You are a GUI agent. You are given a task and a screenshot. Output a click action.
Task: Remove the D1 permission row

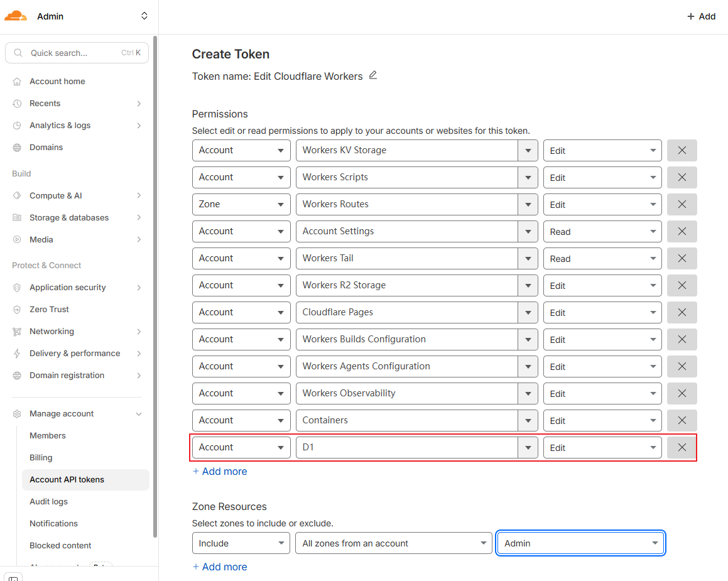tap(682, 448)
